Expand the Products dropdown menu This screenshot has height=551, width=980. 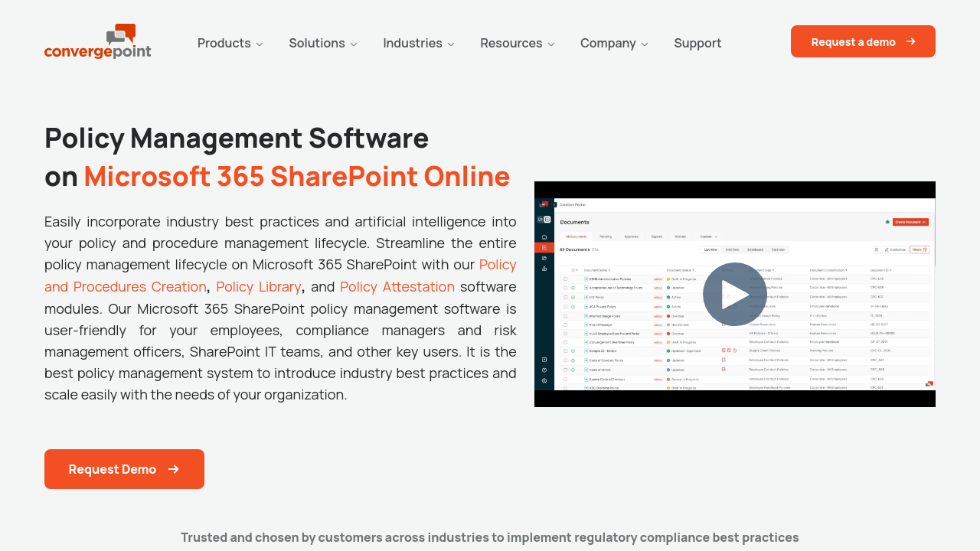[x=230, y=43]
